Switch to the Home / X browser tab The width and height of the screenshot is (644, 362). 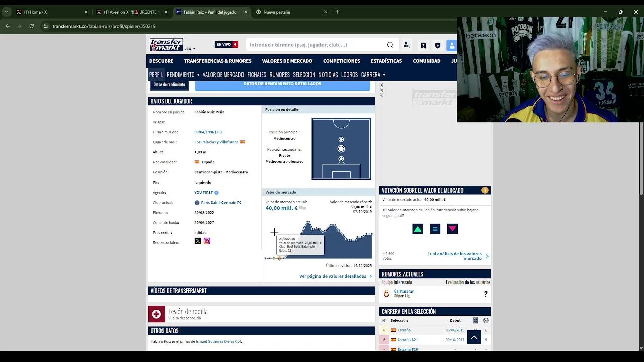click(52, 12)
